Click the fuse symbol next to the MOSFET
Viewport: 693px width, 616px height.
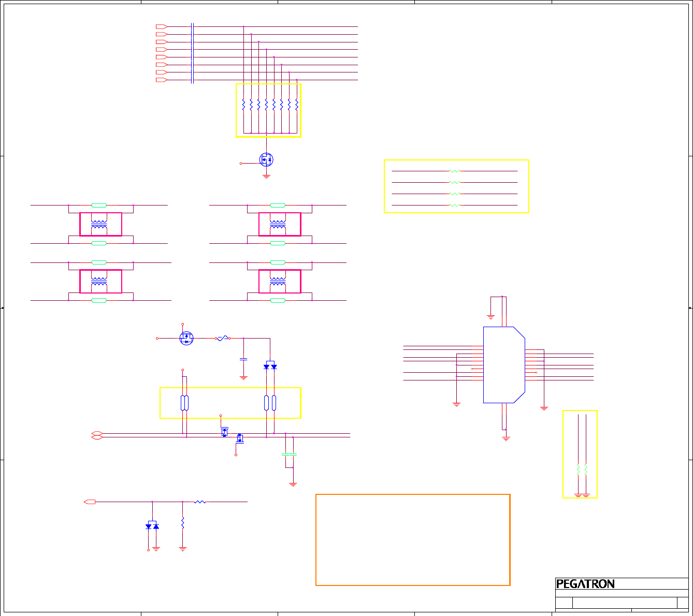tap(223, 338)
